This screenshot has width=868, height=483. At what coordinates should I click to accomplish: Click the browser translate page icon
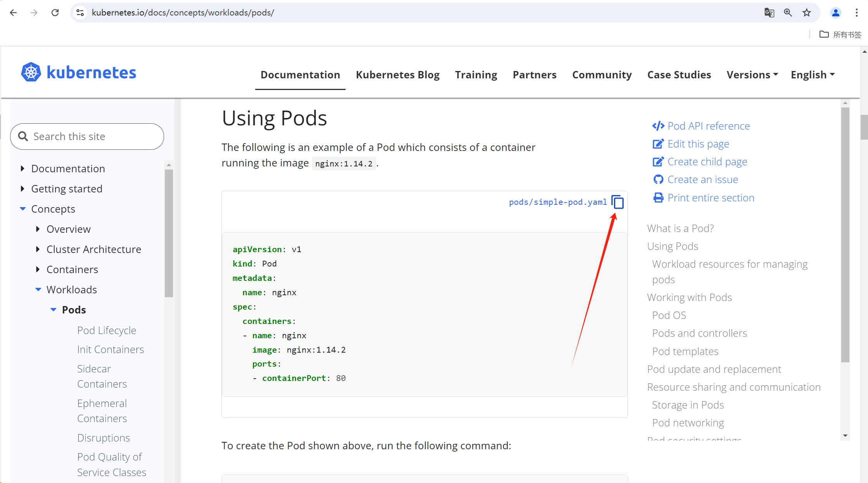[770, 12]
